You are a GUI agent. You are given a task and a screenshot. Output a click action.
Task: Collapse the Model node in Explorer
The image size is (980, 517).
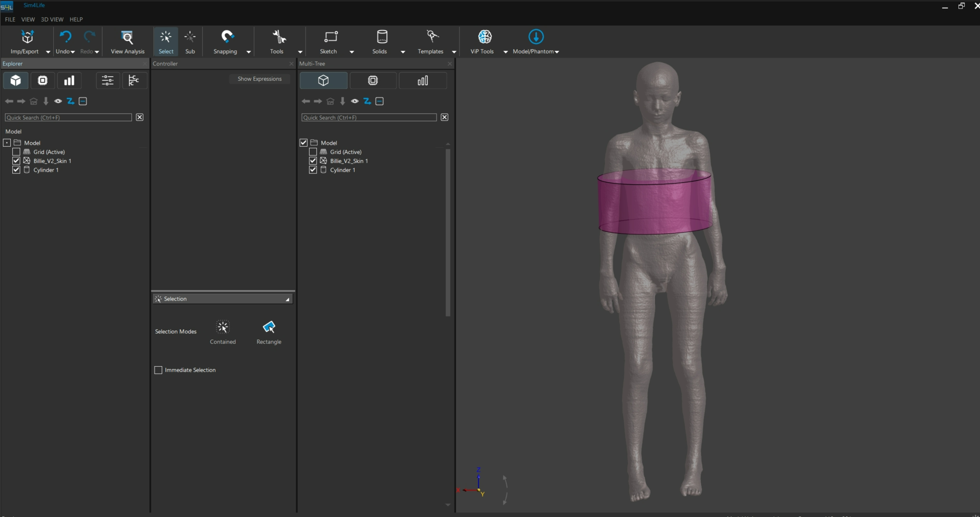click(7, 143)
